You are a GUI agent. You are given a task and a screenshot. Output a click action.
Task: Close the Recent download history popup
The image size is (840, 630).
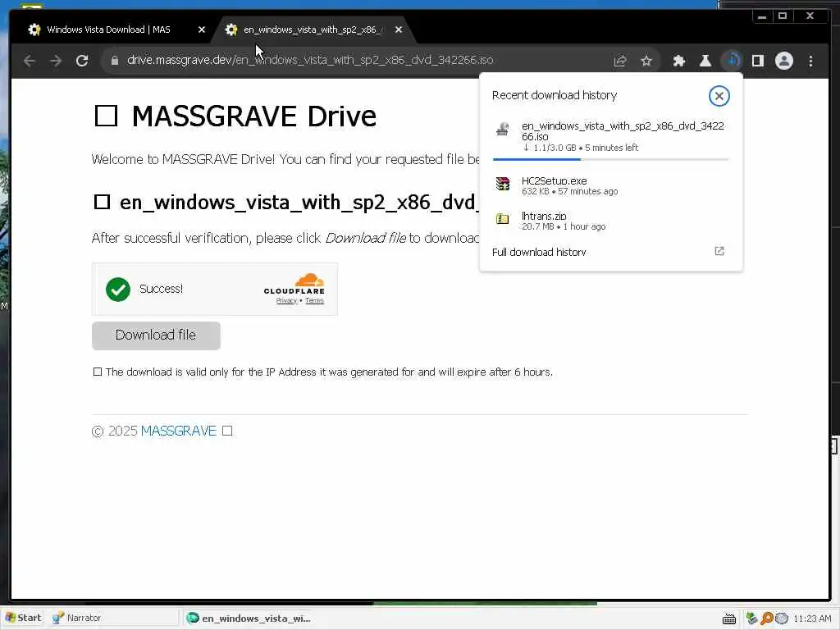(719, 96)
